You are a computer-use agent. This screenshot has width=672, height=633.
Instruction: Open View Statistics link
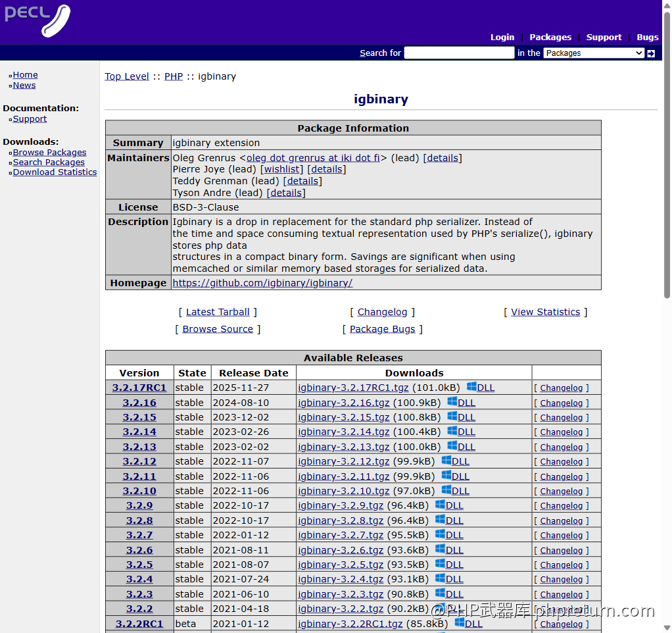(x=545, y=312)
